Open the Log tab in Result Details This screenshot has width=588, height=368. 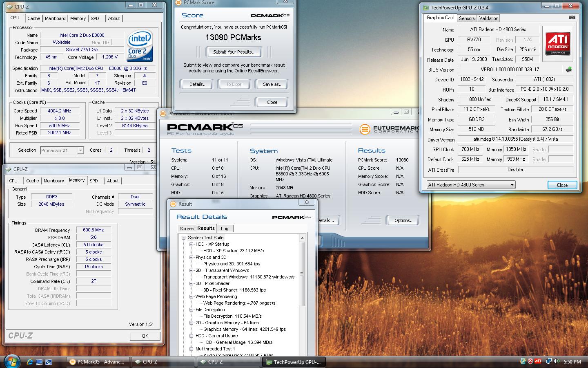(x=225, y=229)
